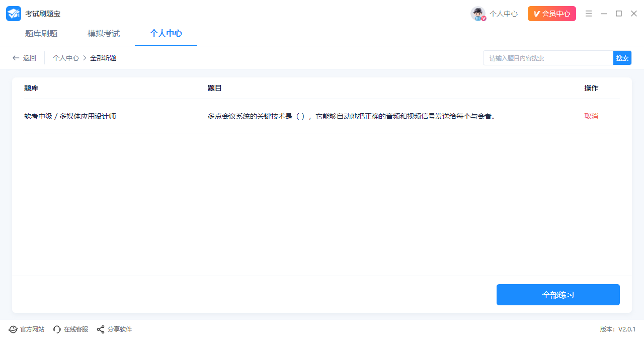Screen dimensions: 644x339
Task: Open the user avatar profile picture
Action: (x=478, y=14)
